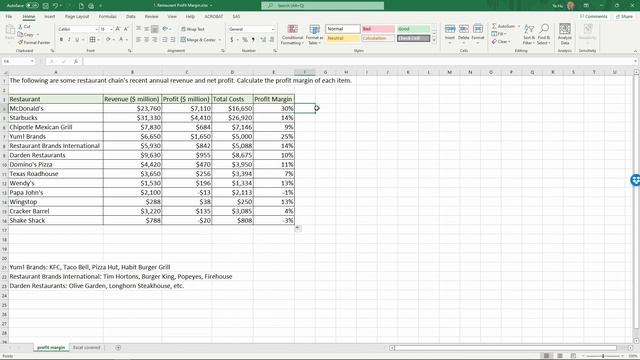Apply the Bad cell style

tap(378, 29)
